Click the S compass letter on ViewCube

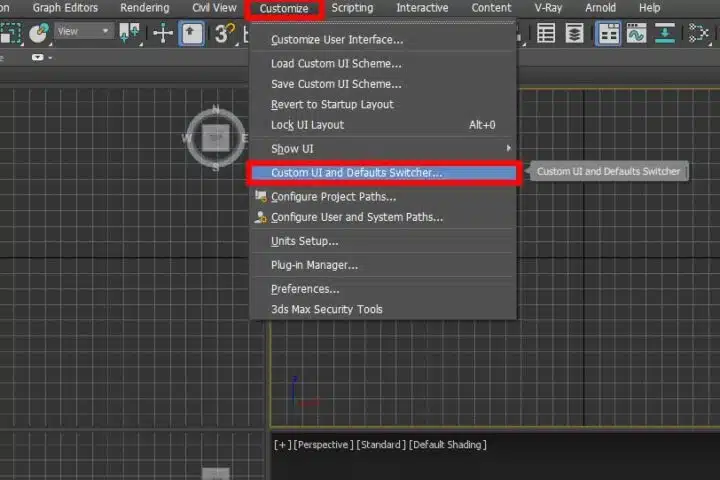215,167
